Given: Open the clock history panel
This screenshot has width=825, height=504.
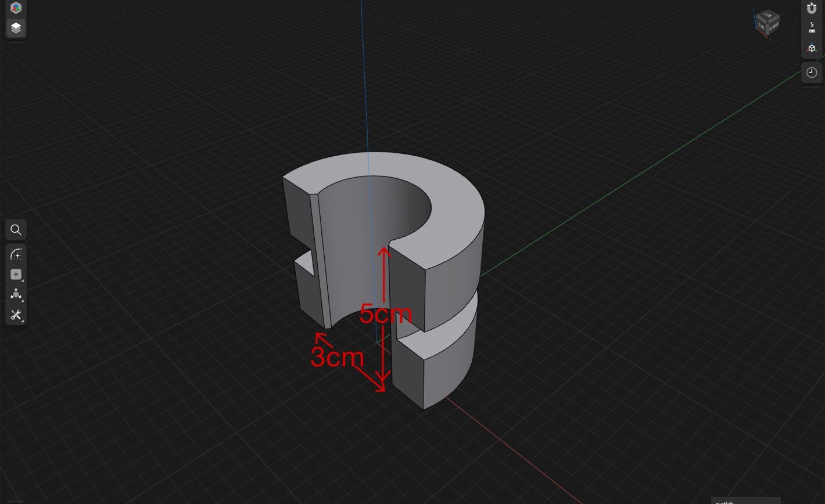Looking at the screenshot, I should click(x=812, y=73).
